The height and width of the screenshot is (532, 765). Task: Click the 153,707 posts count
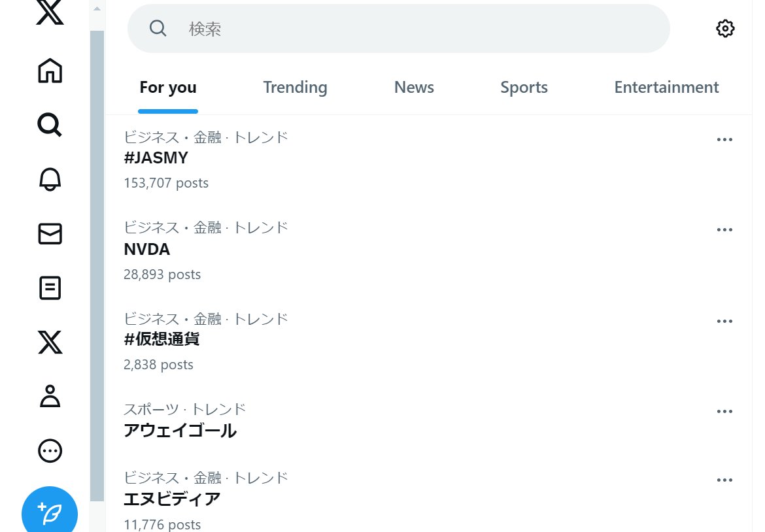click(166, 183)
